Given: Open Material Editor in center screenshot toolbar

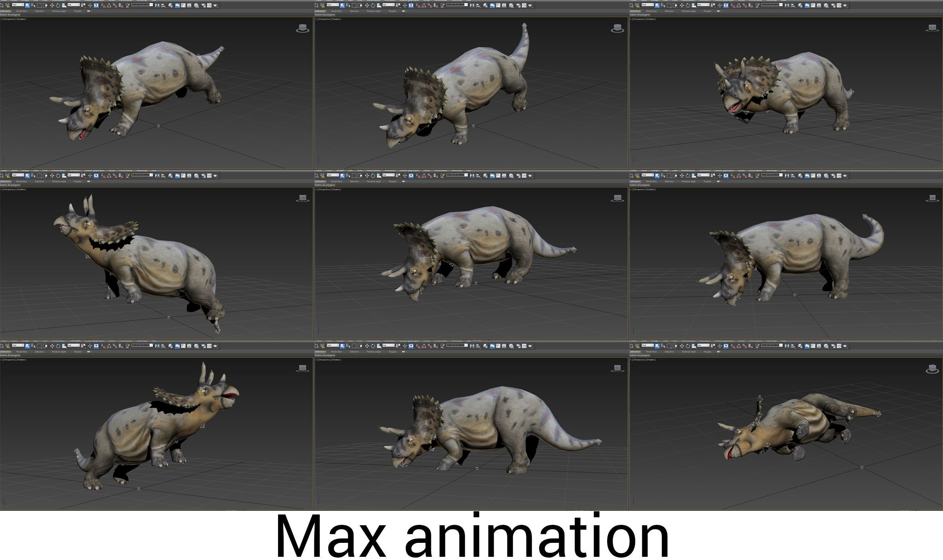Looking at the screenshot, I should (x=511, y=175).
